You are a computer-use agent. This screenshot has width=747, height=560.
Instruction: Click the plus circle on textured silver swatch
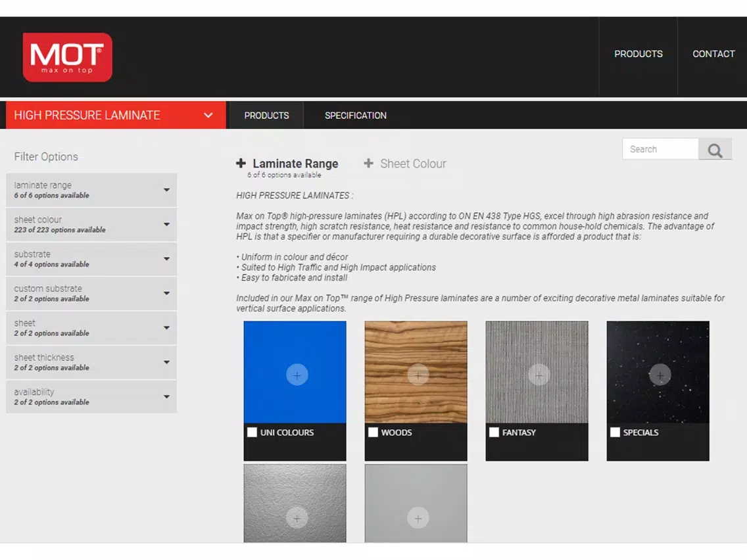[x=297, y=519]
